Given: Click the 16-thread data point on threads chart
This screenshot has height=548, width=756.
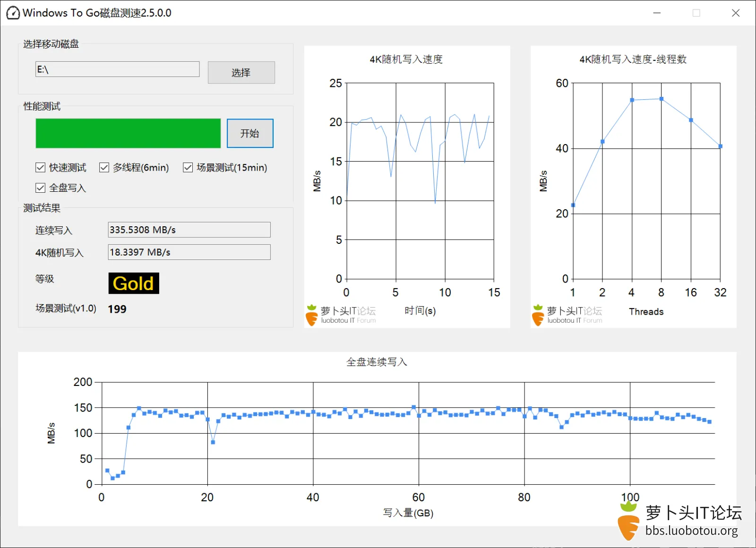Looking at the screenshot, I should (x=691, y=120).
